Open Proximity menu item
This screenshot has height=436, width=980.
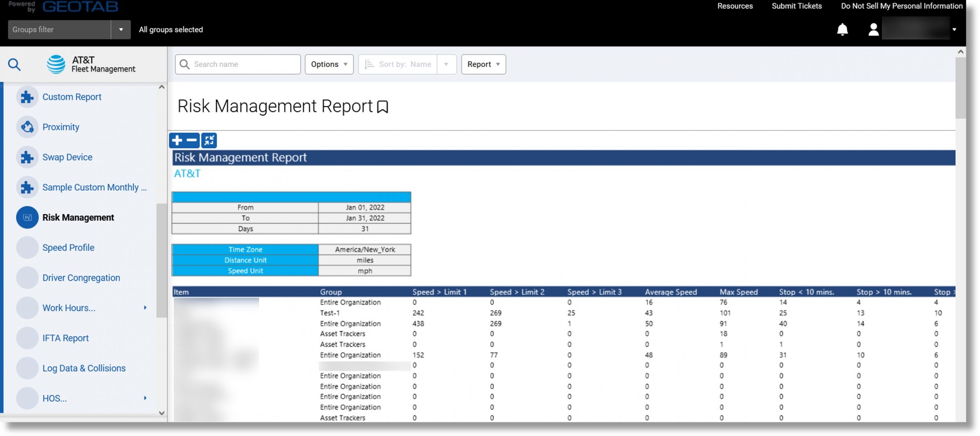pyautogui.click(x=61, y=127)
